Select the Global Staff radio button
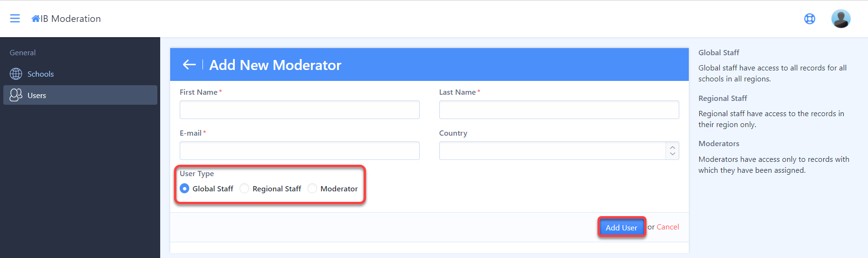Viewport: 868px width, 258px height. 184,189
